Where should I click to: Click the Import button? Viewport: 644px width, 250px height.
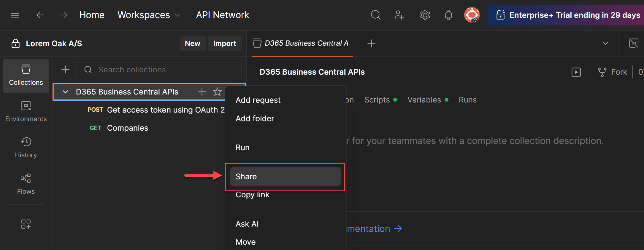tap(225, 44)
